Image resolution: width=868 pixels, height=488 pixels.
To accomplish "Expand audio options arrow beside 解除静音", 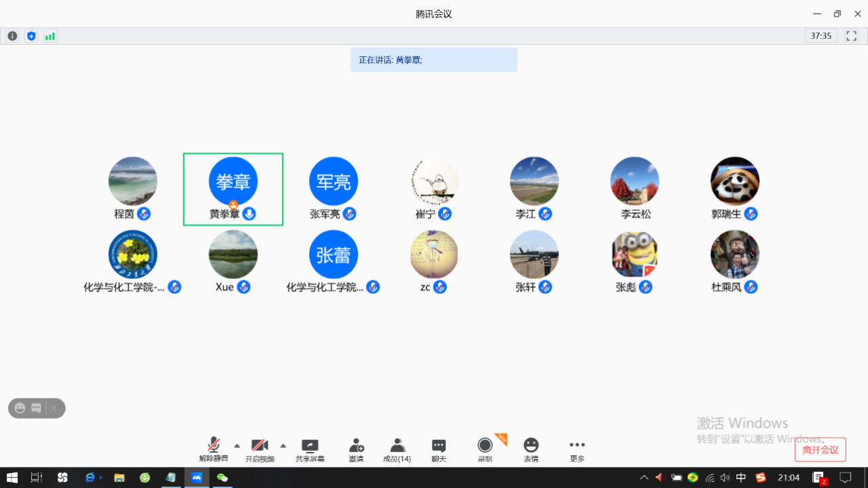I will pos(237,445).
